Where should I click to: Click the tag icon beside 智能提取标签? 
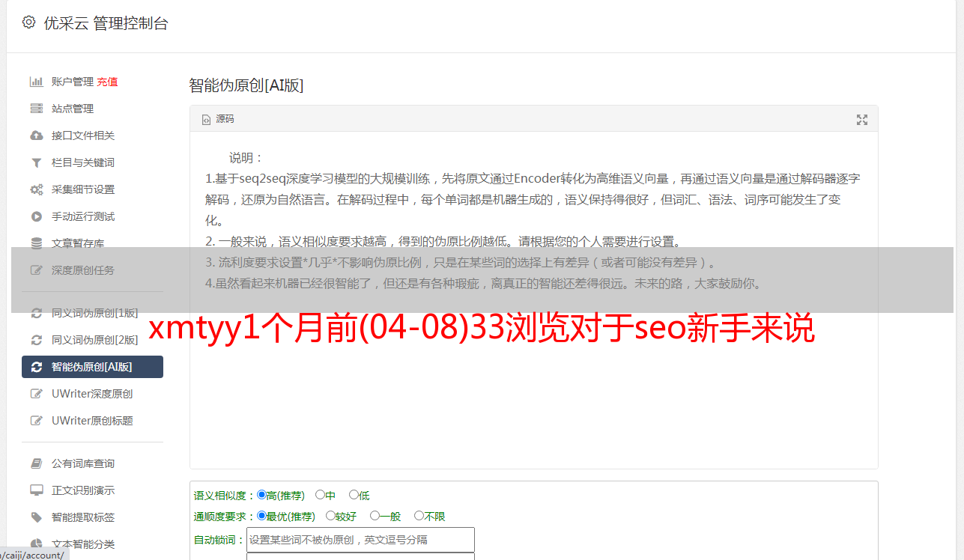tap(36, 517)
